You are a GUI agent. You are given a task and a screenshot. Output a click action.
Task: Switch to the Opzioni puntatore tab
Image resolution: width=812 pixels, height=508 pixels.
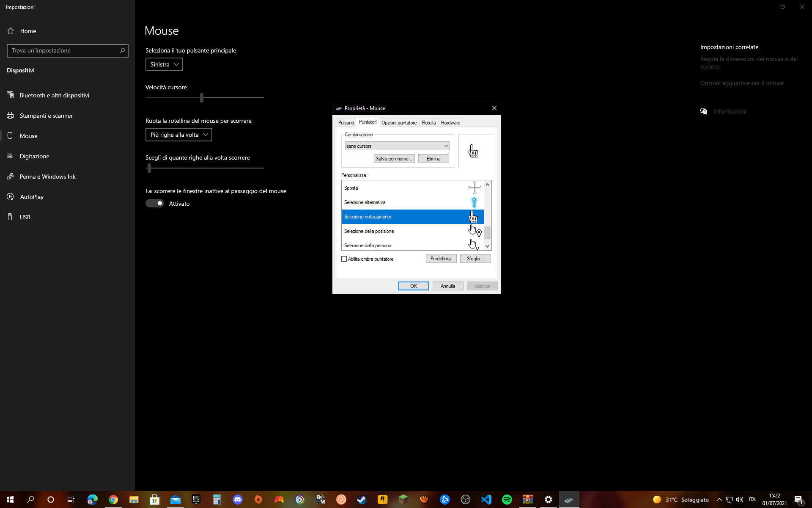[x=399, y=123]
